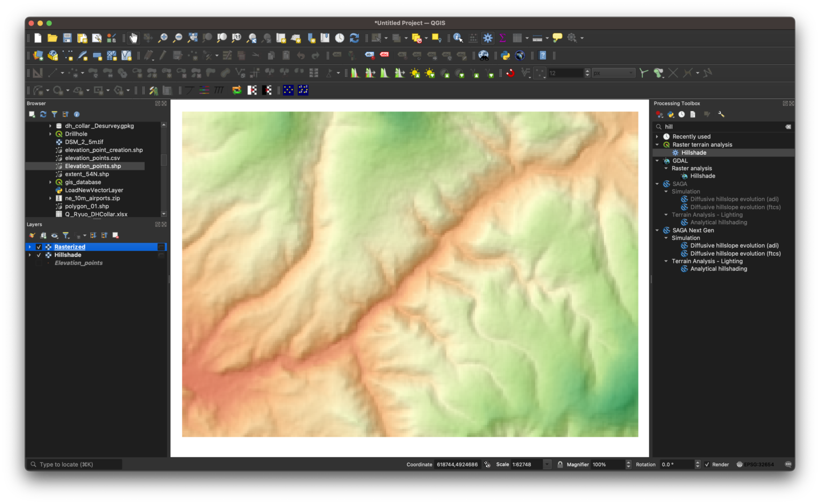Image resolution: width=820 pixels, height=504 pixels.
Task: Enable snapping with the red magnet icon
Action: (510, 73)
